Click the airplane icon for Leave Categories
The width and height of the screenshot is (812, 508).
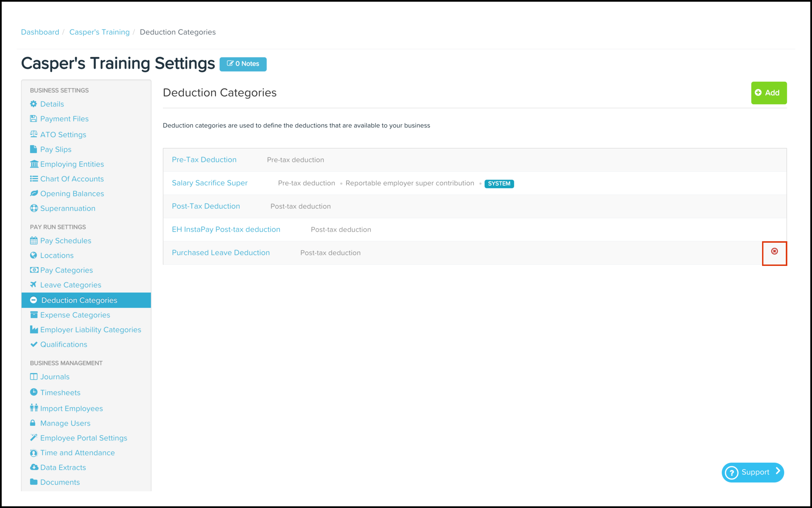[33, 285]
